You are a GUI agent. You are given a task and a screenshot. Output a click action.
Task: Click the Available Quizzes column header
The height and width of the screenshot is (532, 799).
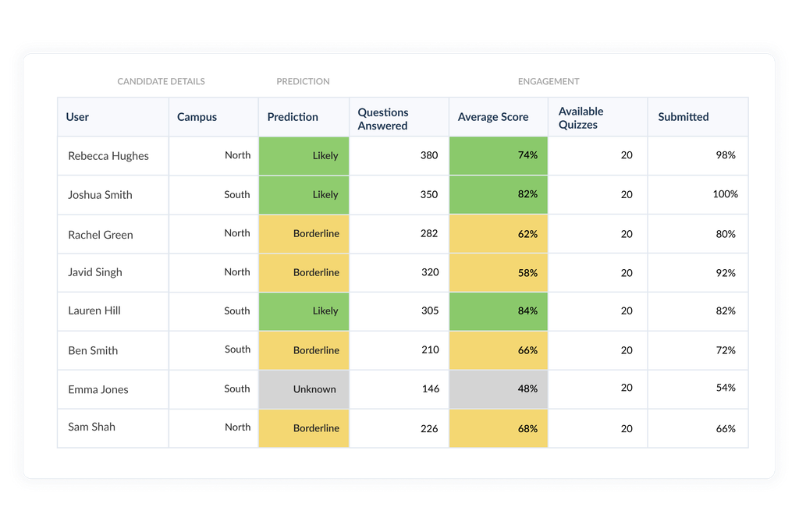[x=581, y=117]
